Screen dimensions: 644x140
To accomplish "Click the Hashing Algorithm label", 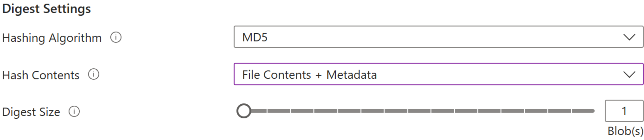I will click(x=52, y=38).
